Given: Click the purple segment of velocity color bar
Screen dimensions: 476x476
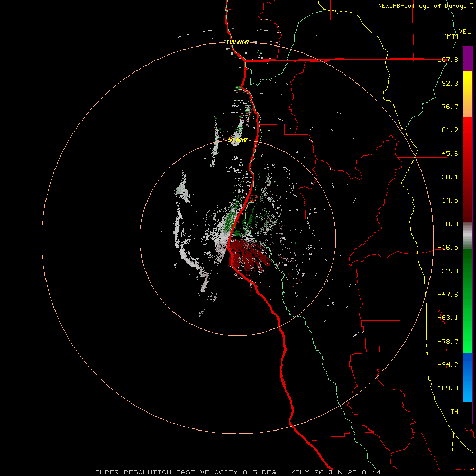Looking at the screenshot, I should 467,59.
